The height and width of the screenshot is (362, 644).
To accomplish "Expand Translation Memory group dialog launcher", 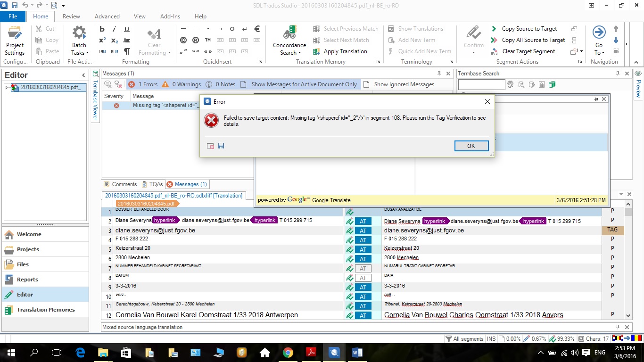I will coord(378,62).
